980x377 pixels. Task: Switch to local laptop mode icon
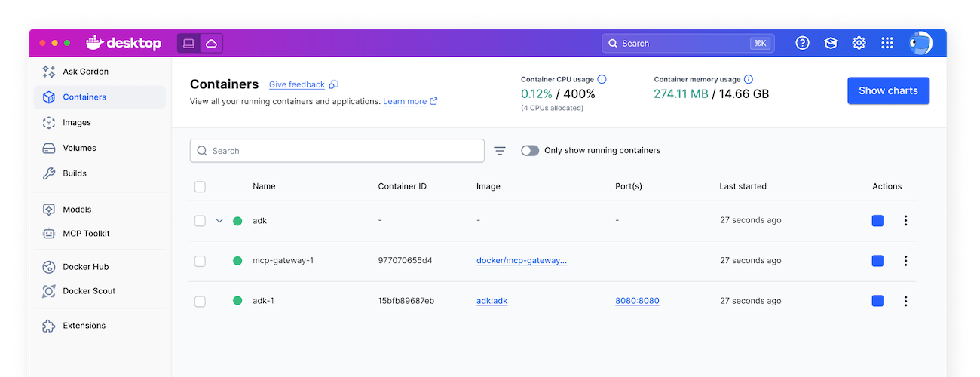coord(188,44)
